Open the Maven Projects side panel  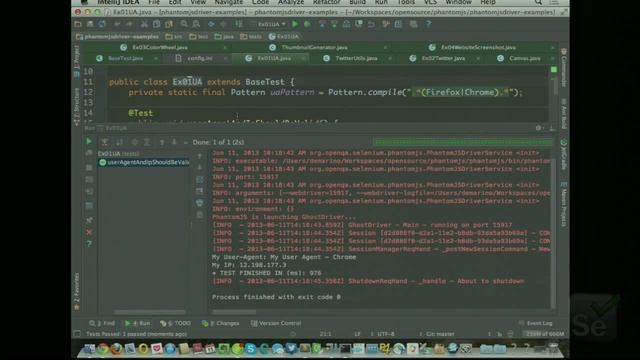click(564, 204)
